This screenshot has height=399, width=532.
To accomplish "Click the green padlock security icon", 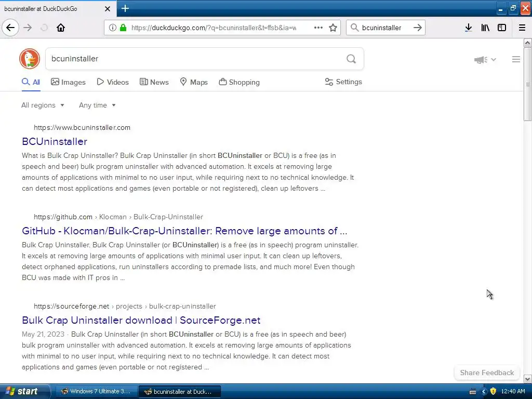I will [123, 28].
